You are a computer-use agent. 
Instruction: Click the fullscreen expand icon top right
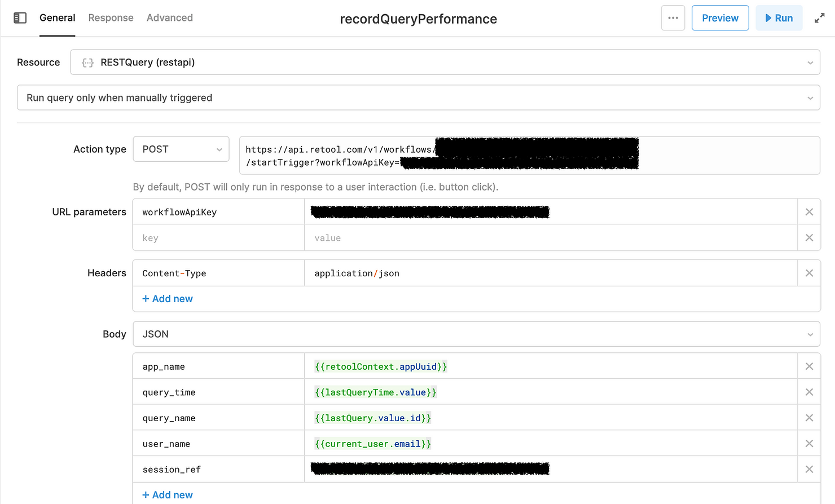point(819,17)
